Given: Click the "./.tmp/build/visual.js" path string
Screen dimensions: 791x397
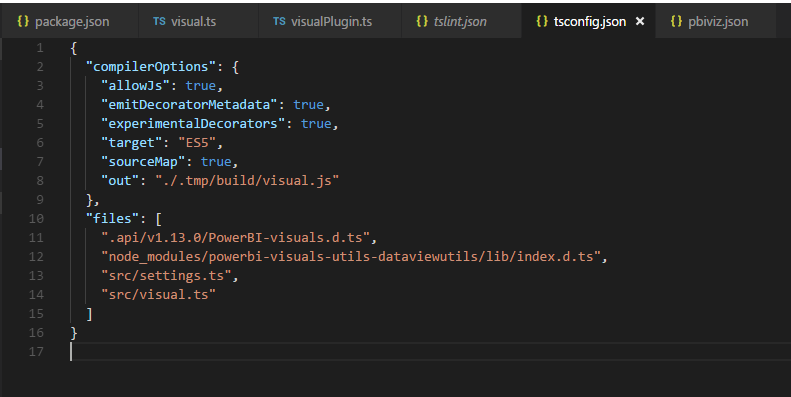Looking at the screenshot, I should tap(247, 181).
